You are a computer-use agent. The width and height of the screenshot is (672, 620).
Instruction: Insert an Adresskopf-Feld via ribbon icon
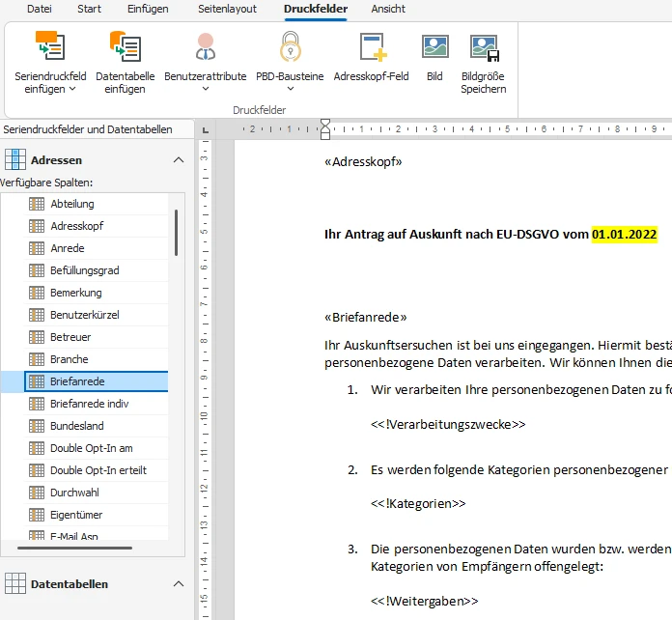pos(373,46)
